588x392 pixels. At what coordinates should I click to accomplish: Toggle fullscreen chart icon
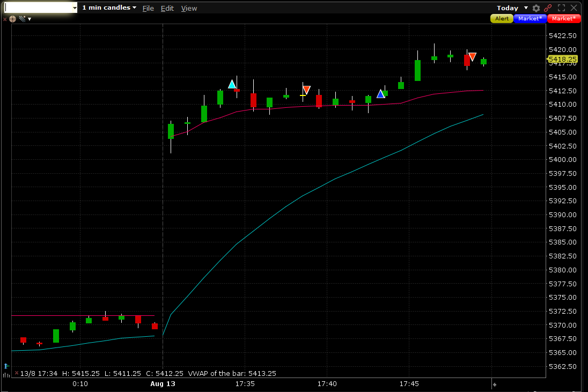[x=561, y=8]
